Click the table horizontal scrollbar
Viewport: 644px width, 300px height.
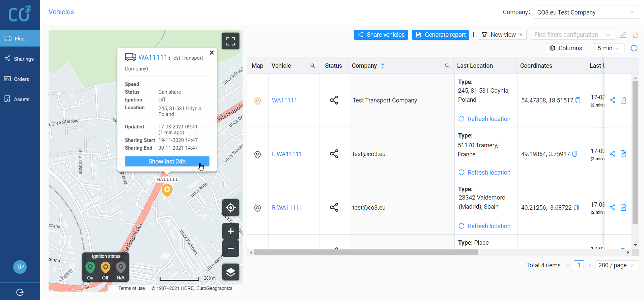pyautogui.click(x=366, y=252)
